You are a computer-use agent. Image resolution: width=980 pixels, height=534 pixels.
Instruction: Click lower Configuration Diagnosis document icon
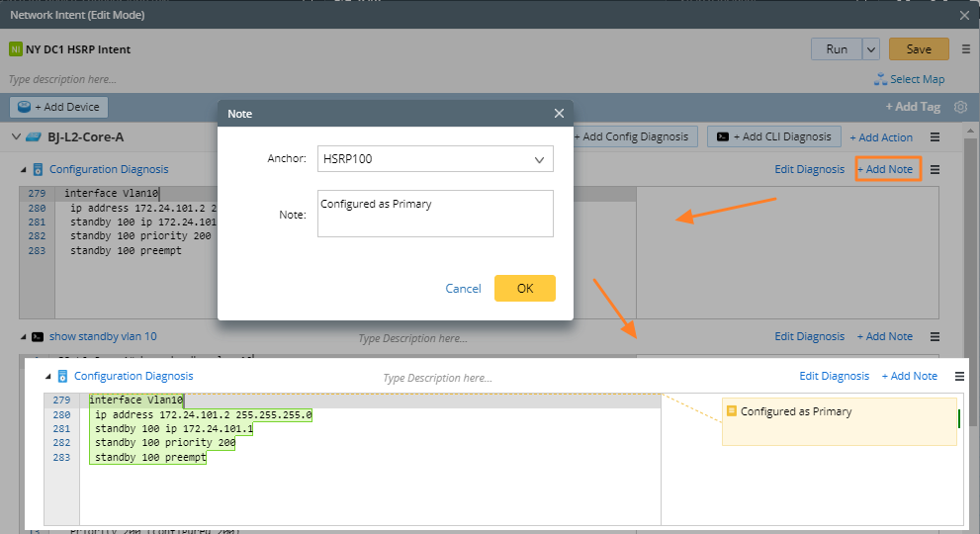point(62,376)
